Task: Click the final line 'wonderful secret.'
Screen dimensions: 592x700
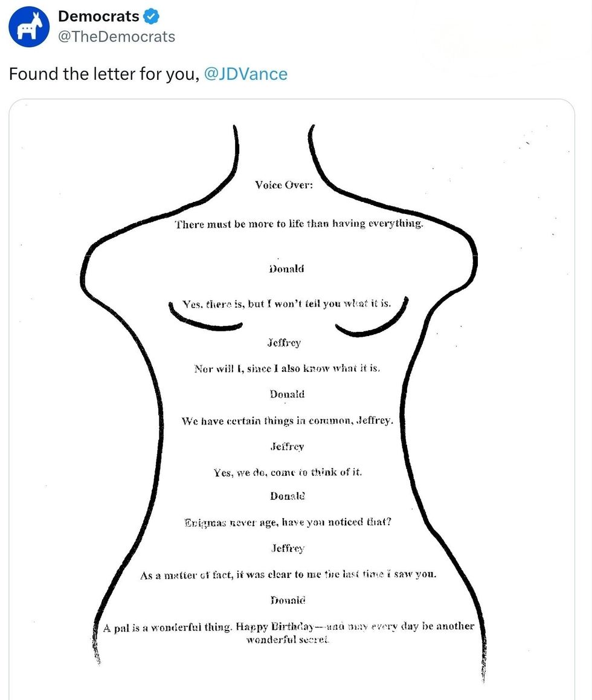Action: (288, 640)
